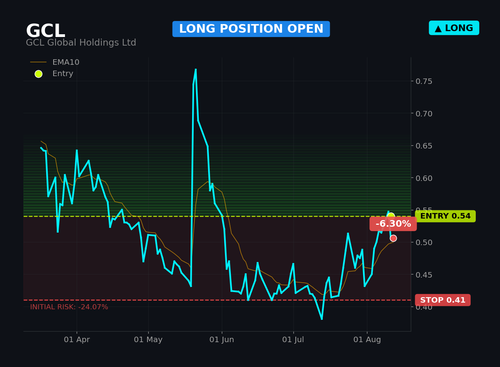Click the LONG direction badge
500x367 pixels.
tap(454, 28)
